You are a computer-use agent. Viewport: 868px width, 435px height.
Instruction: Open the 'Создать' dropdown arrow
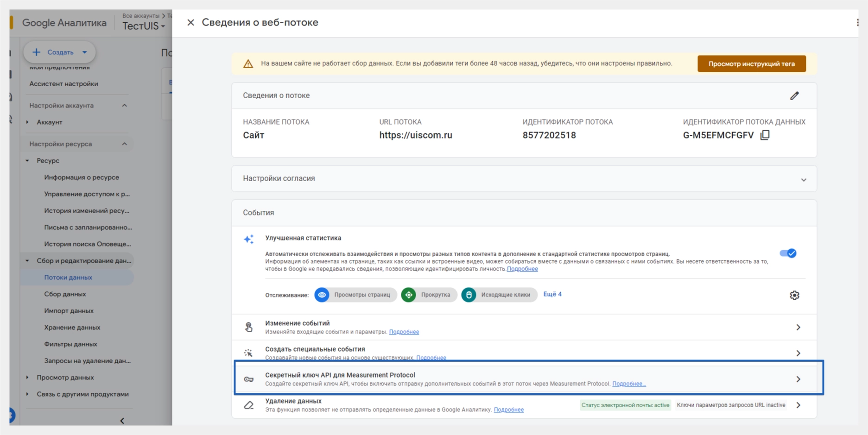coord(84,52)
